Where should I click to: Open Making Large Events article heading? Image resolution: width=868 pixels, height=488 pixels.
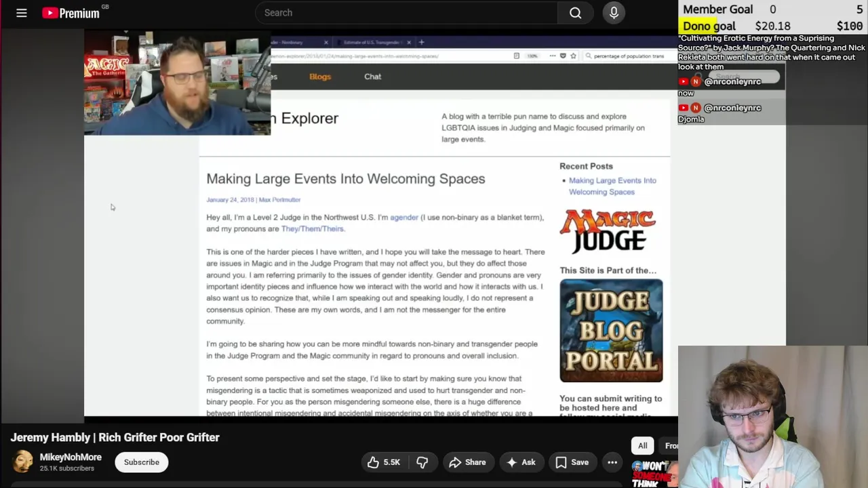(x=346, y=179)
